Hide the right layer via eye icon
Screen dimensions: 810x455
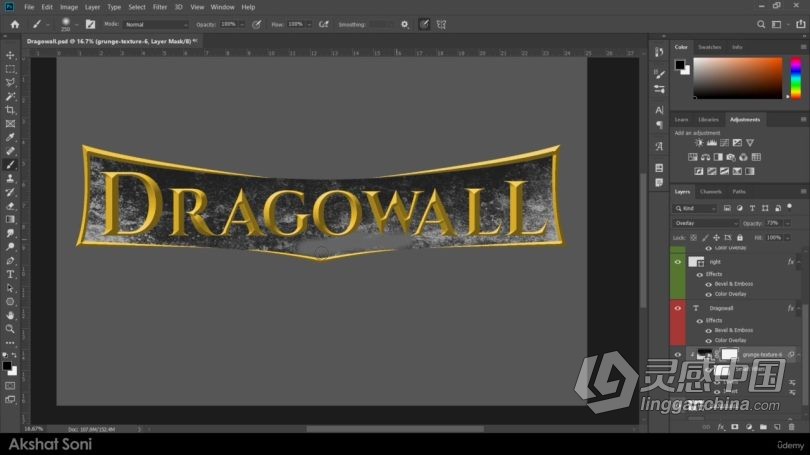coord(678,262)
